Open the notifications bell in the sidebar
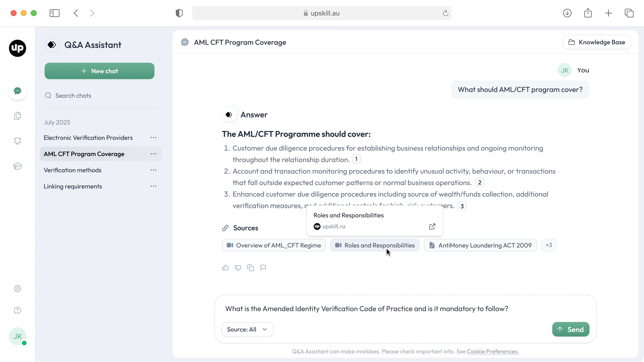This screenshot has height=362, width=644. 17,141
